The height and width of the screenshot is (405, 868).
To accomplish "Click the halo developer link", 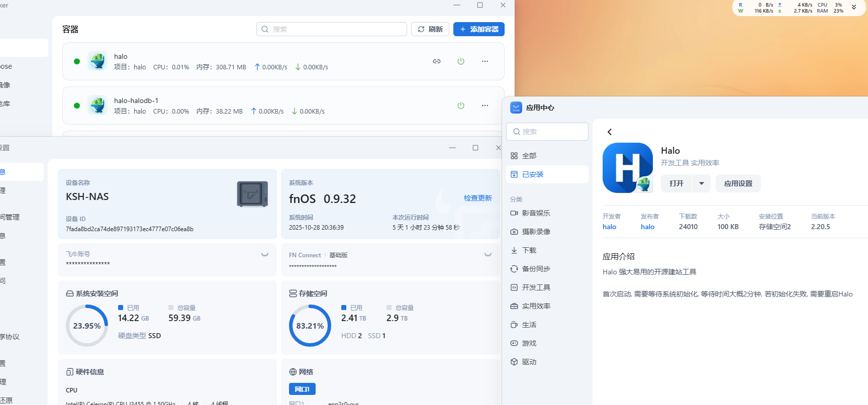I will tap(610, 227).
